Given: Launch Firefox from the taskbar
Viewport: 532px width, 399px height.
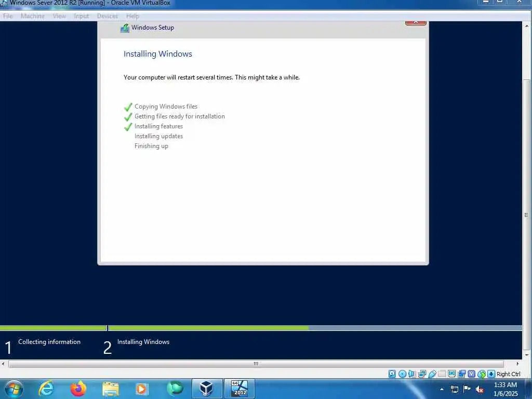Looking at the screenshot, I should coord(78,389).
